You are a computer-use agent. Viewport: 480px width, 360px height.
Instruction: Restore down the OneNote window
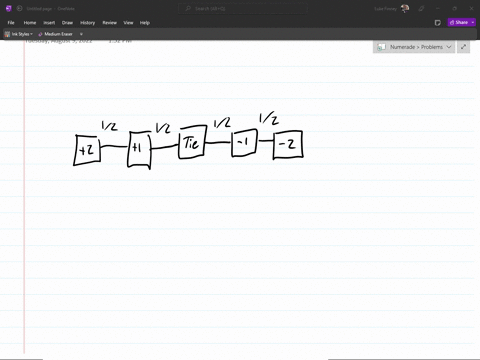click(x=455, y=9)
